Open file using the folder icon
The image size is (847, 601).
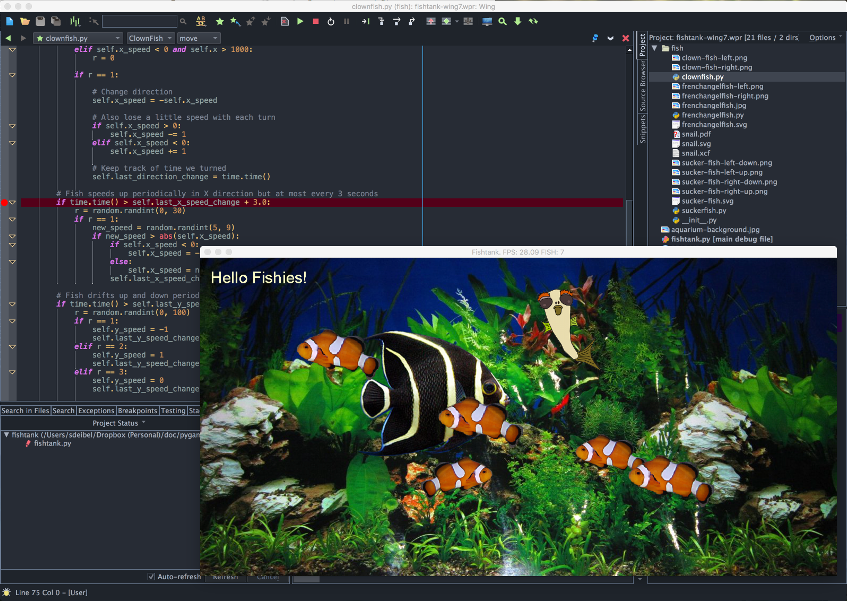coord(25,22)
